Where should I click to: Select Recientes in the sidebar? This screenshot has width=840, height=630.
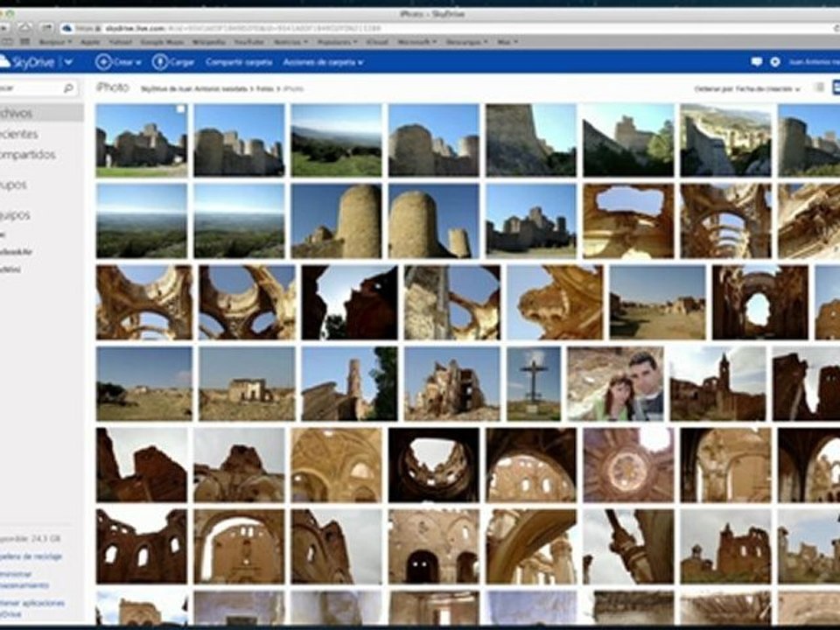point(19,134)
